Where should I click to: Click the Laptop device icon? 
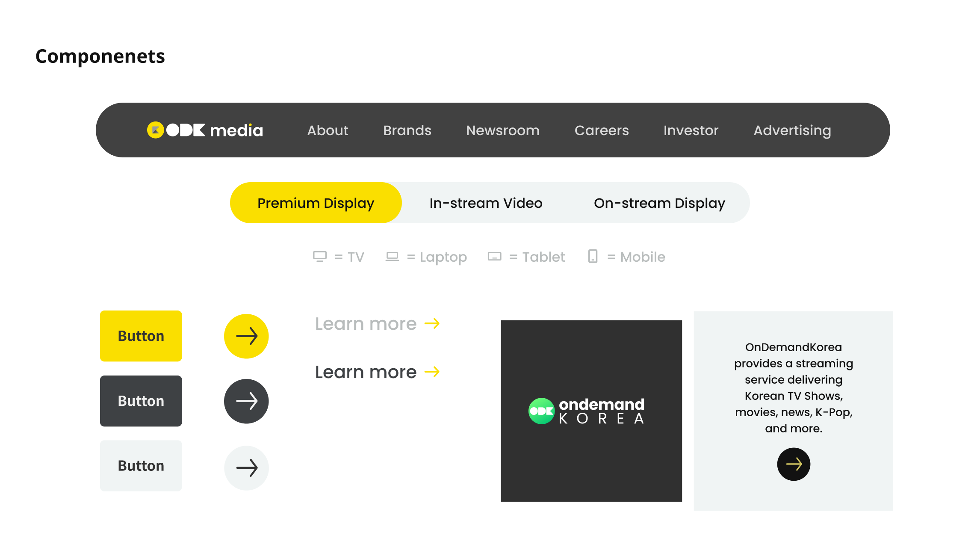(x=392, y=257)
